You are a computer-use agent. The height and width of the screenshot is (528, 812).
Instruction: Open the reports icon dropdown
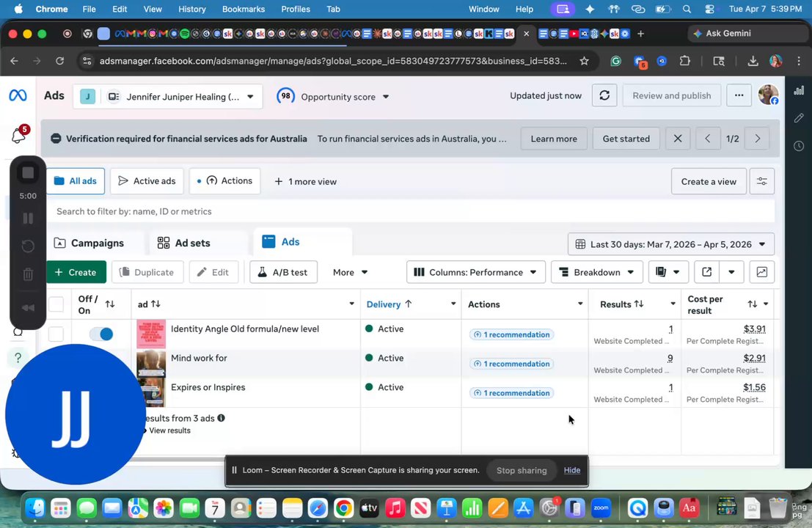coord(667,272)
